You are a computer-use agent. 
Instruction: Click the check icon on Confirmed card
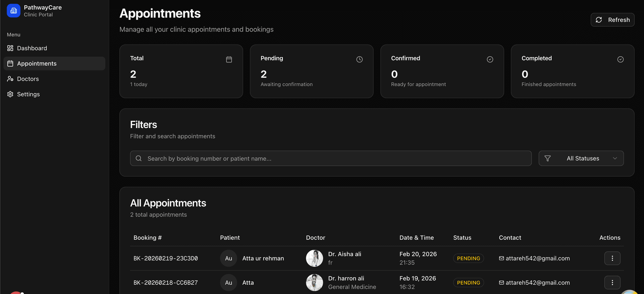(490, 59)
